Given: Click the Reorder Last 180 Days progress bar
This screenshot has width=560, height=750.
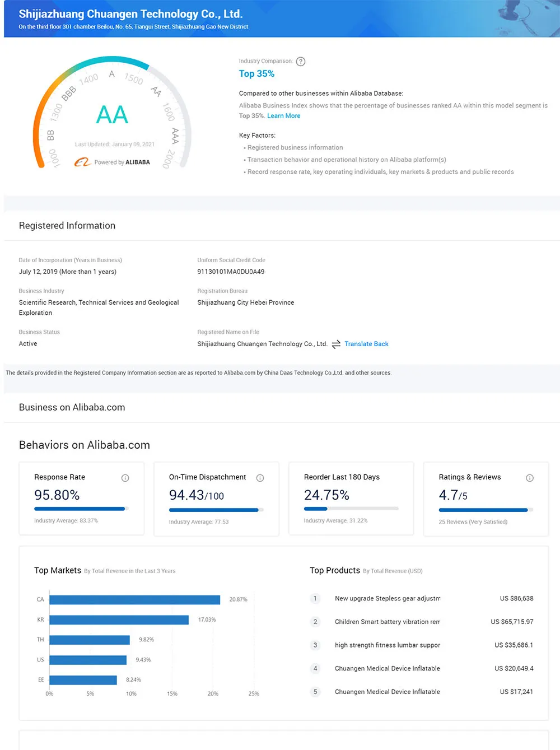Looking at the screenshot, I should tap(351, 509).
